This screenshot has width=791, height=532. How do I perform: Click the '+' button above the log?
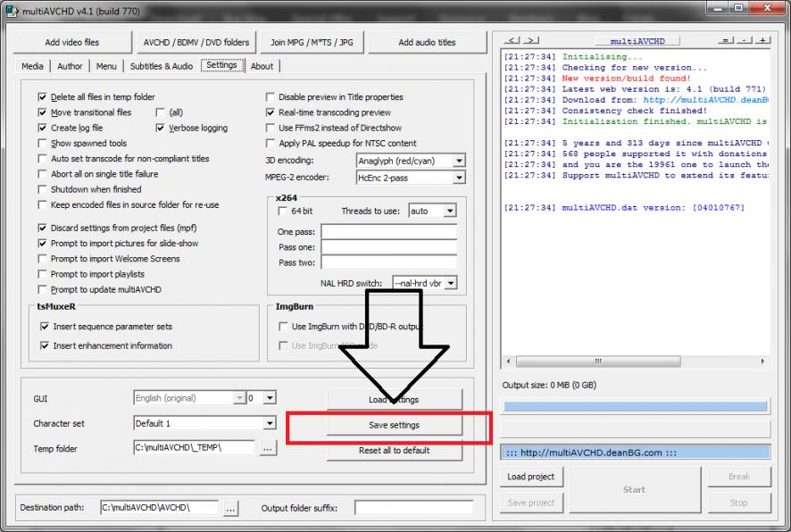tap(762, 40)
